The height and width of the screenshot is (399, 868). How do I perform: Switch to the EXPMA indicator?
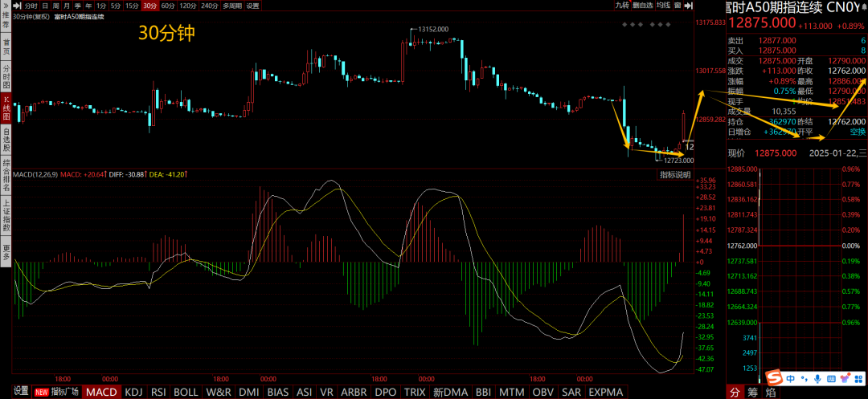tap(608, 392)
